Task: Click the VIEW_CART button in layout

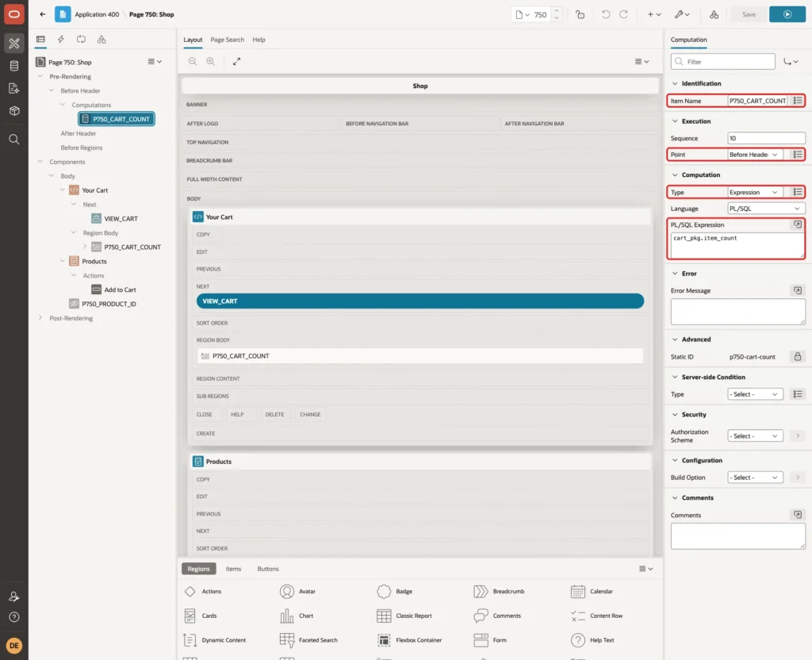Action: coord(420,301)
